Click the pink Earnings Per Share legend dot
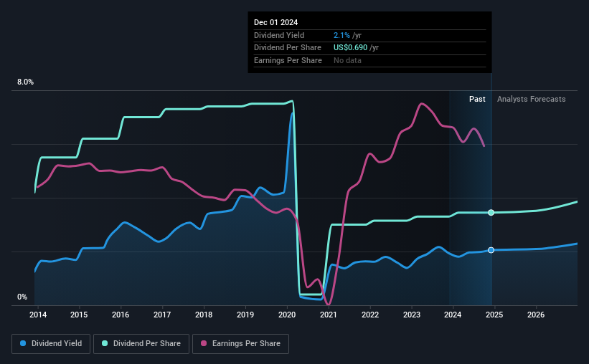 [204, 343]
